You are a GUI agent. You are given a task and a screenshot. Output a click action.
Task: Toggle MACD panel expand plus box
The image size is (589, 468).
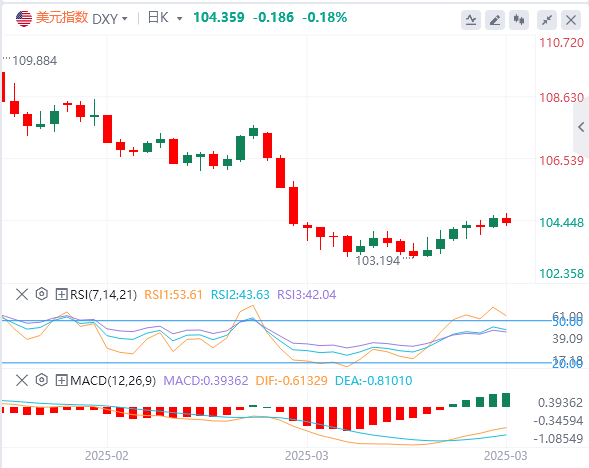click(61, 380)
